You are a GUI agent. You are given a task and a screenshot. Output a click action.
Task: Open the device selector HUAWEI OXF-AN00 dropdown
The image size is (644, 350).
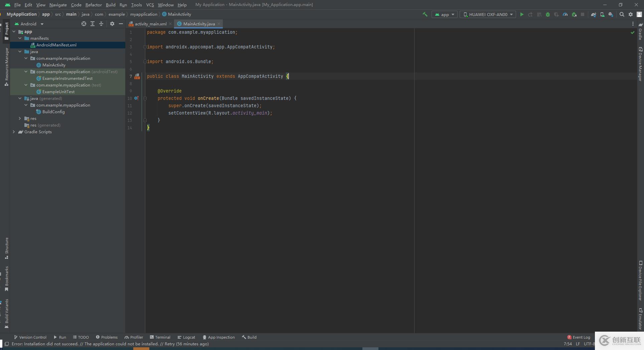488,14
